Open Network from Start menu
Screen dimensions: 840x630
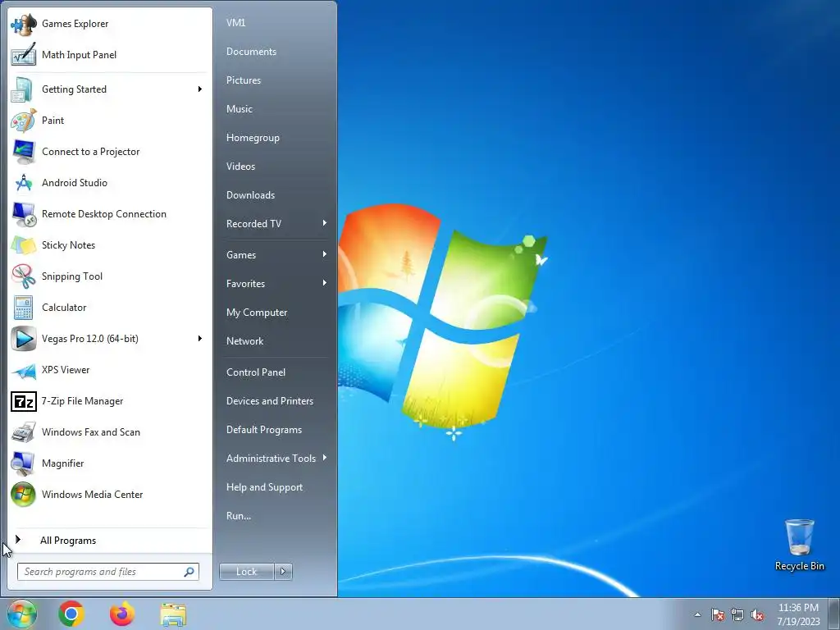[x=244, y=341]
